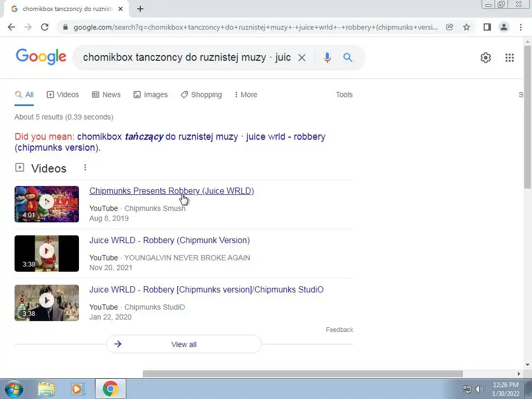Switch to the News search tab
The height and width of the screenshot is (399, 532).
pyautogui.click(x=106, y=95)
